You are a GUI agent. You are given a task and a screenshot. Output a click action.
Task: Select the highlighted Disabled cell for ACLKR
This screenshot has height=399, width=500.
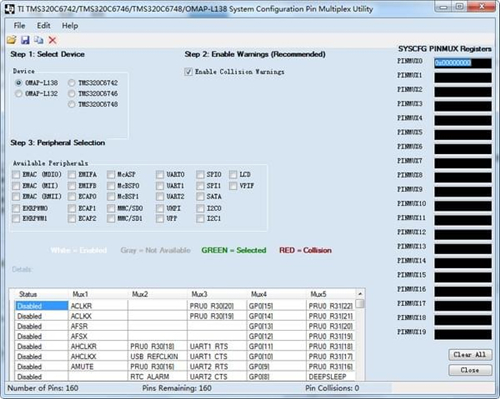pyautogui.click(x=41, y=306)
